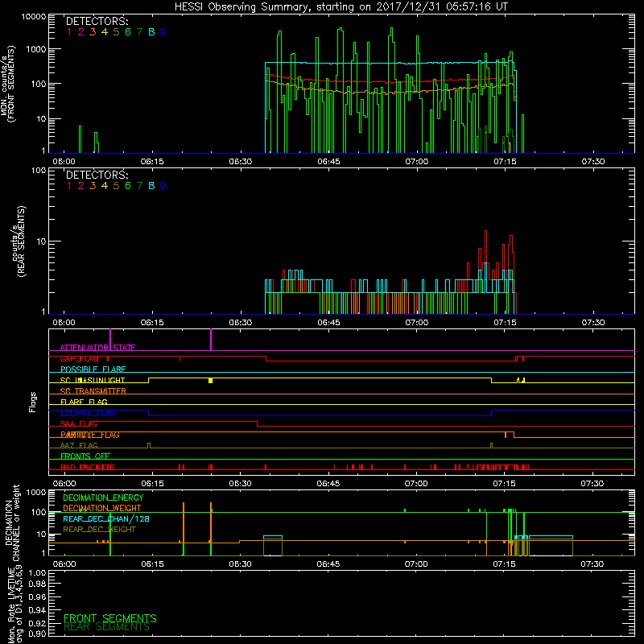Click the Flags axis title
The image size is (644, 644).
[x=33, y=402]
